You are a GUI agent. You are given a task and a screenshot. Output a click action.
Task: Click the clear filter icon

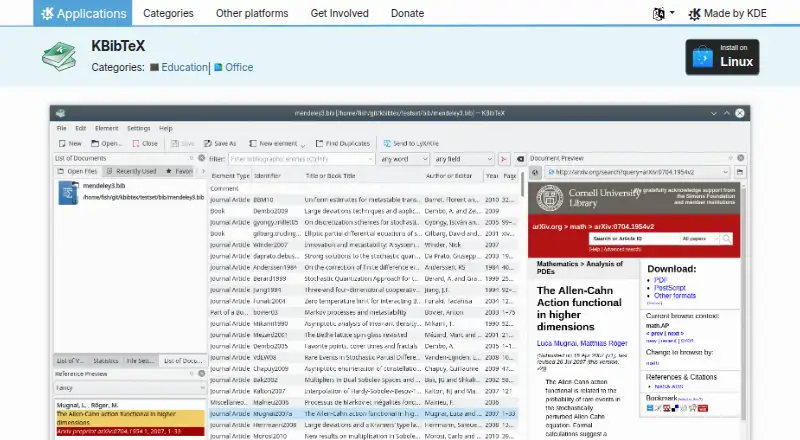(x=520, y=159)
